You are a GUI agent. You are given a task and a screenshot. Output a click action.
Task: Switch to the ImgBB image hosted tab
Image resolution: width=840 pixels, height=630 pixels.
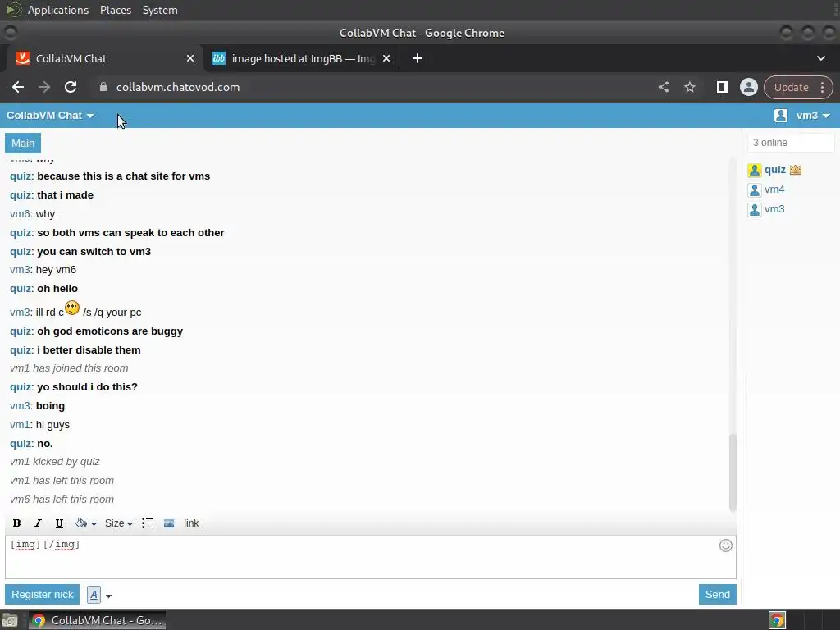coord(300,58)
